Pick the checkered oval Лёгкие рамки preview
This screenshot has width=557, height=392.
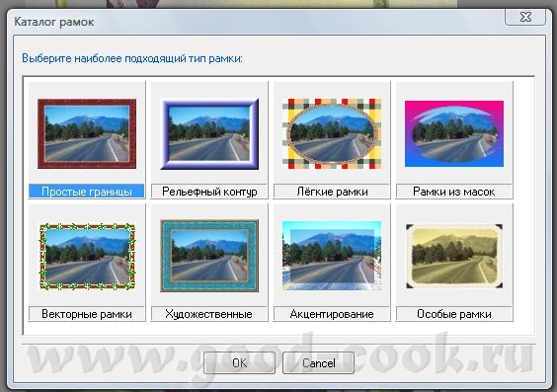[x=332, y=133]
